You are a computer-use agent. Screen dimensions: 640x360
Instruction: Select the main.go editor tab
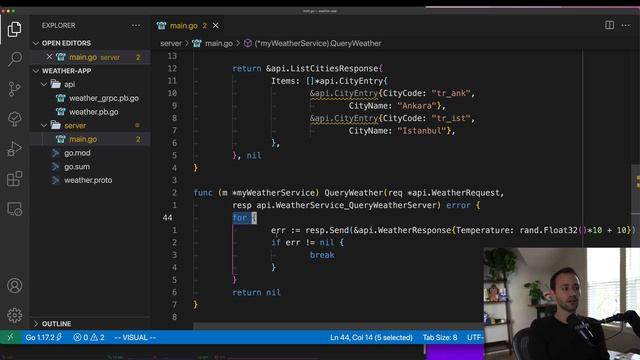[x=188, y=26]
